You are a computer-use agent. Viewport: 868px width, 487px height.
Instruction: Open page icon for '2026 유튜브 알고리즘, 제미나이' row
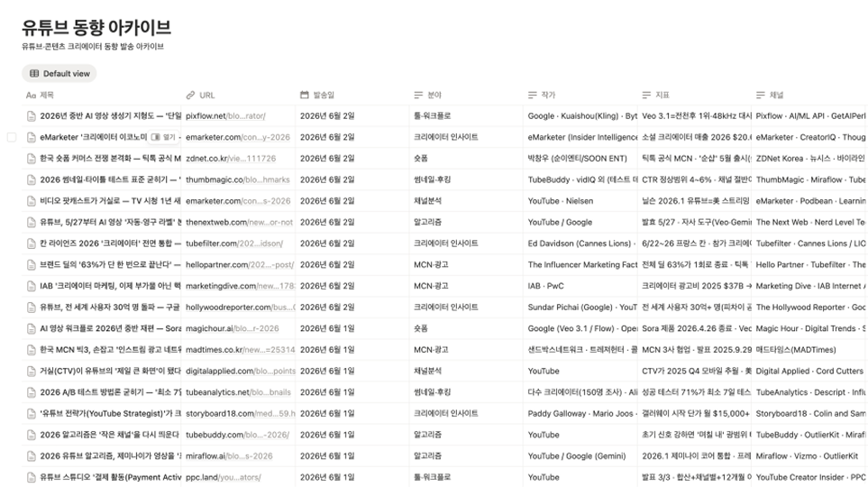tap(32, 456)
